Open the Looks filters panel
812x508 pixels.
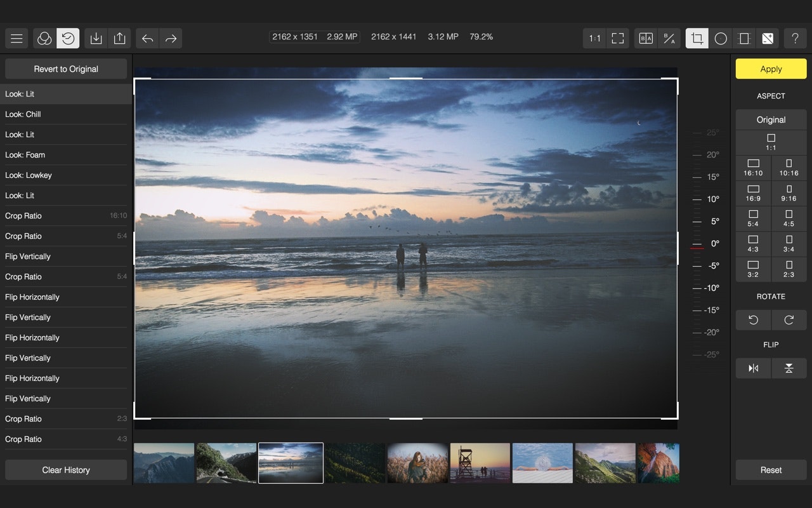[44, 39]
